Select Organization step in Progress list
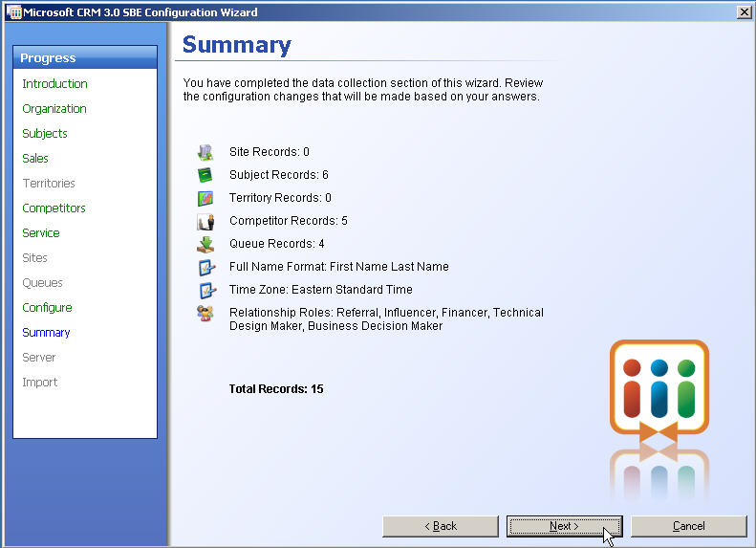756x548 pixels. (54, 109)
